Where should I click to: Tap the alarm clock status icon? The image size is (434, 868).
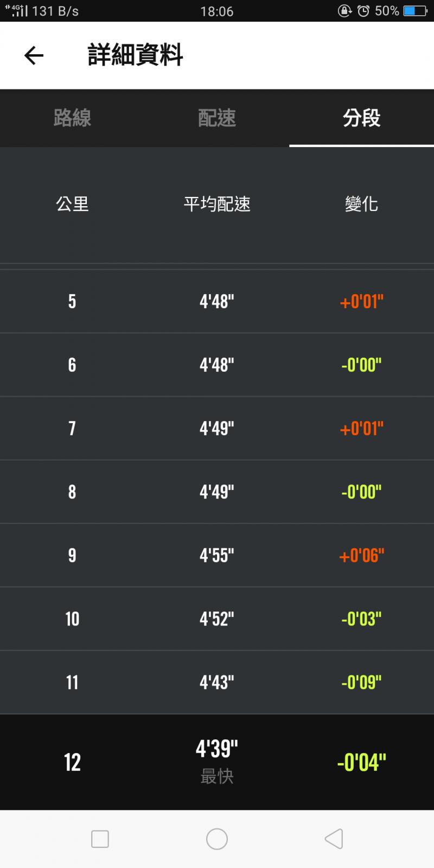(x=363, y=11)
